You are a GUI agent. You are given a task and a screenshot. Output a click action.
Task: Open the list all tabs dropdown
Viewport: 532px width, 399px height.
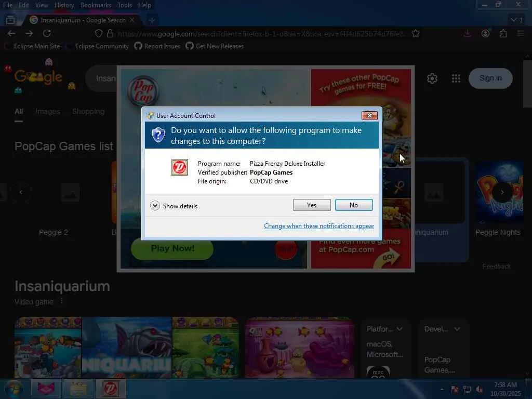click(517, 20)
